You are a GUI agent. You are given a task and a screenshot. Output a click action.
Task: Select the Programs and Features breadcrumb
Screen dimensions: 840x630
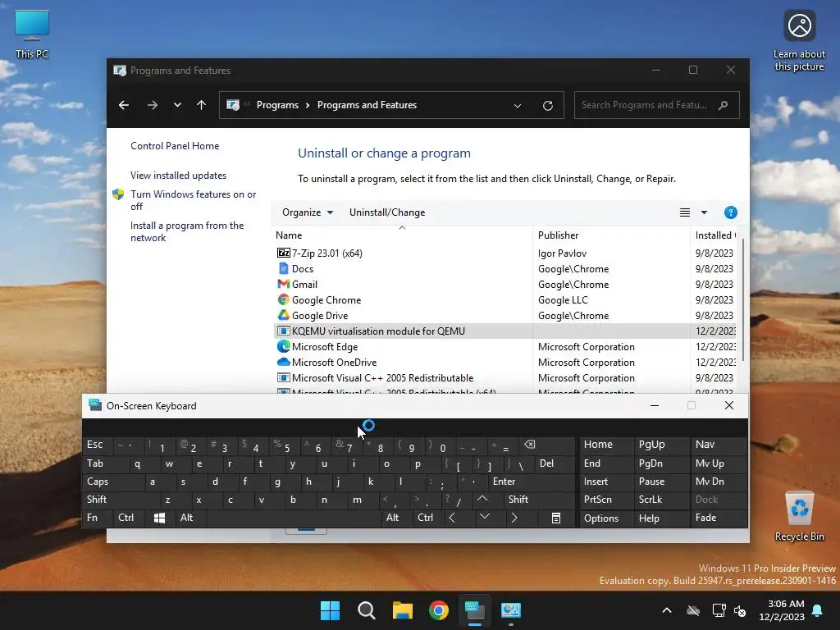point(367,105)
